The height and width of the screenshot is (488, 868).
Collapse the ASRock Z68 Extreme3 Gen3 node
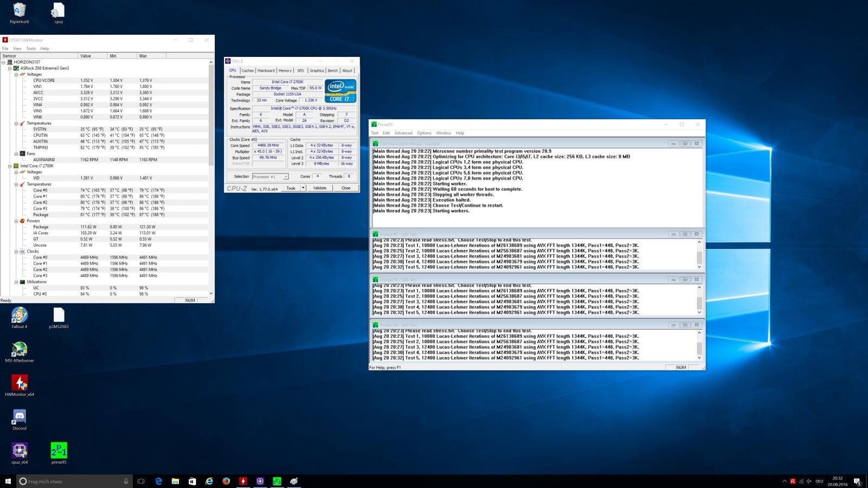pos(10,68)
